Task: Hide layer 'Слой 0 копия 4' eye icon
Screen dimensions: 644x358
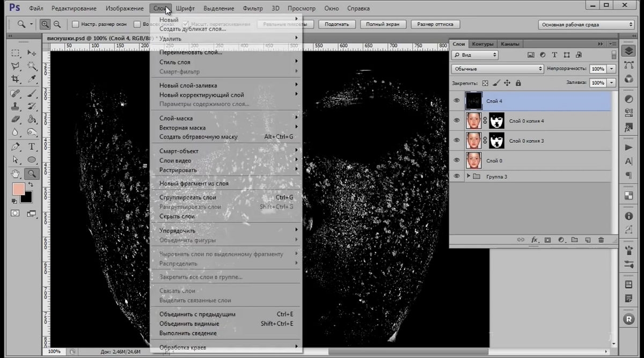Action: (457, 121)
